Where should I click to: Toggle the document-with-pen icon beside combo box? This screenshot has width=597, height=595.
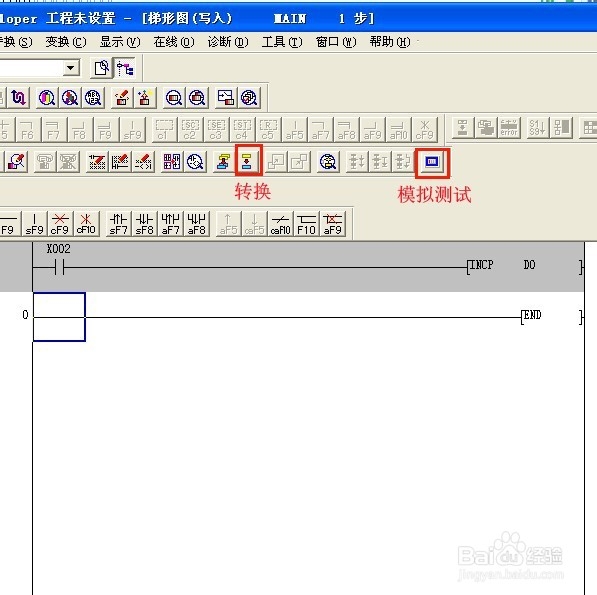click(x=102, y=69)
